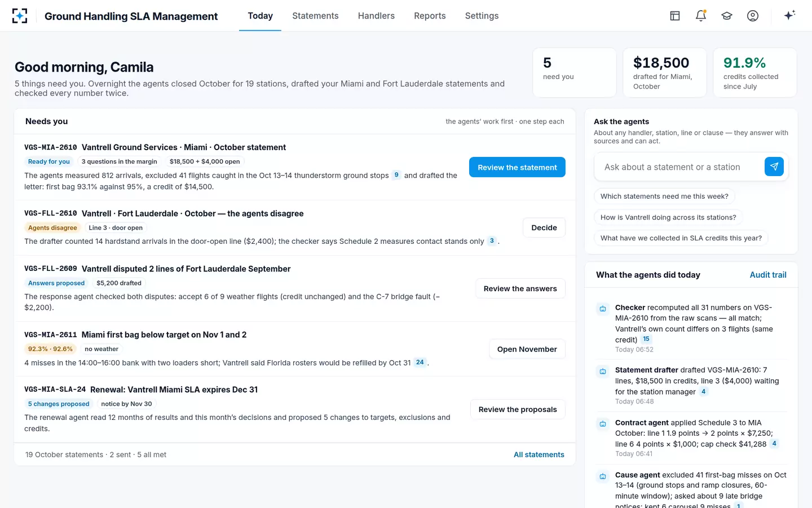This screenshot has height=508, width=812.
Task: Click the app logo icon
Action: [20, 16]
